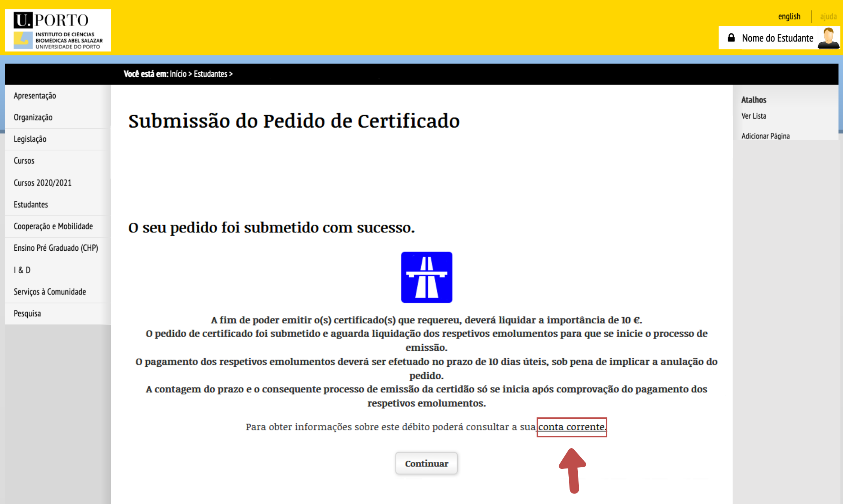Viewport: 843px width, 504px height.
Task: Click the line mentioning importância de 10 €
Action: pos(427,320)
